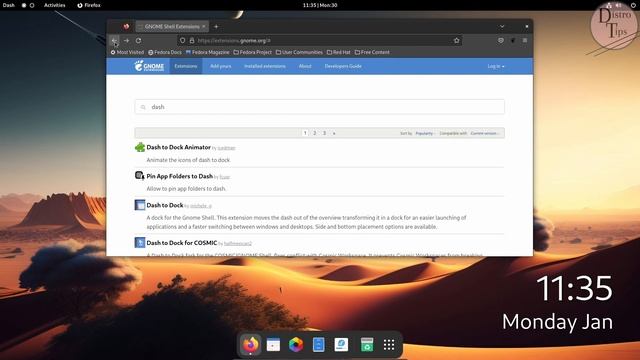Open the Firefox app menu in the top bar

pyautogui.click(x=89, y=5)
